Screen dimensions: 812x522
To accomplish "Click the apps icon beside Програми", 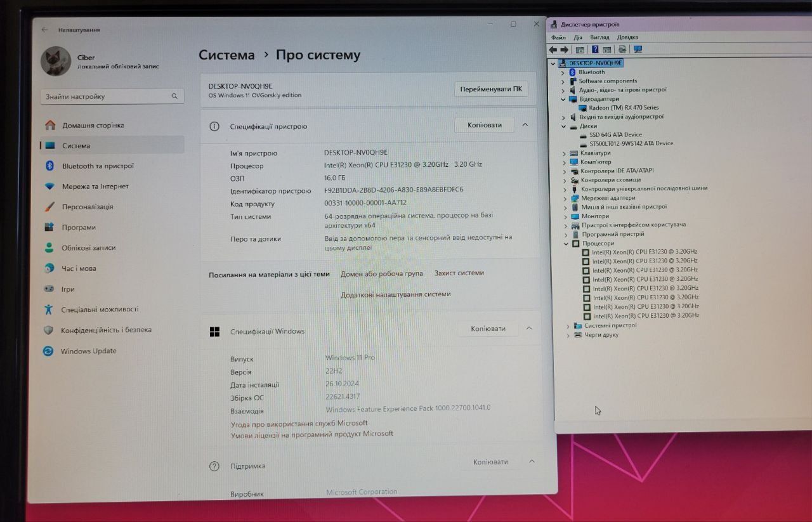I will point(49,227).
